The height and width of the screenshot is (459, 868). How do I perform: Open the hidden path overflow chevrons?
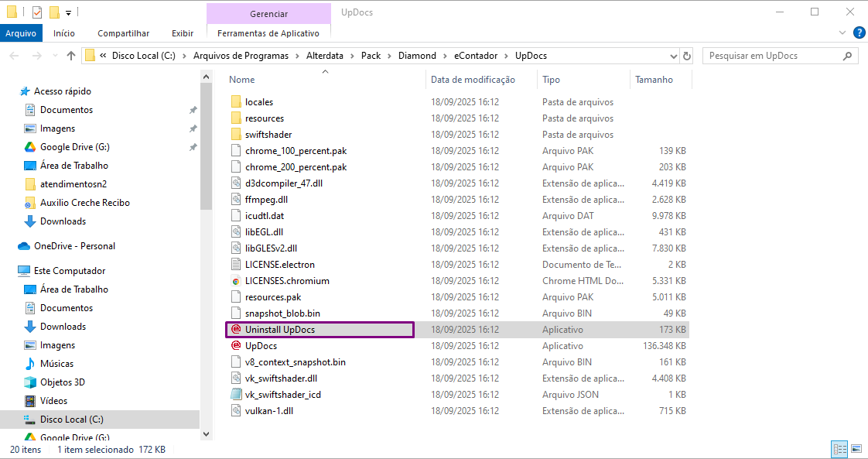click(x=104, y=56)
